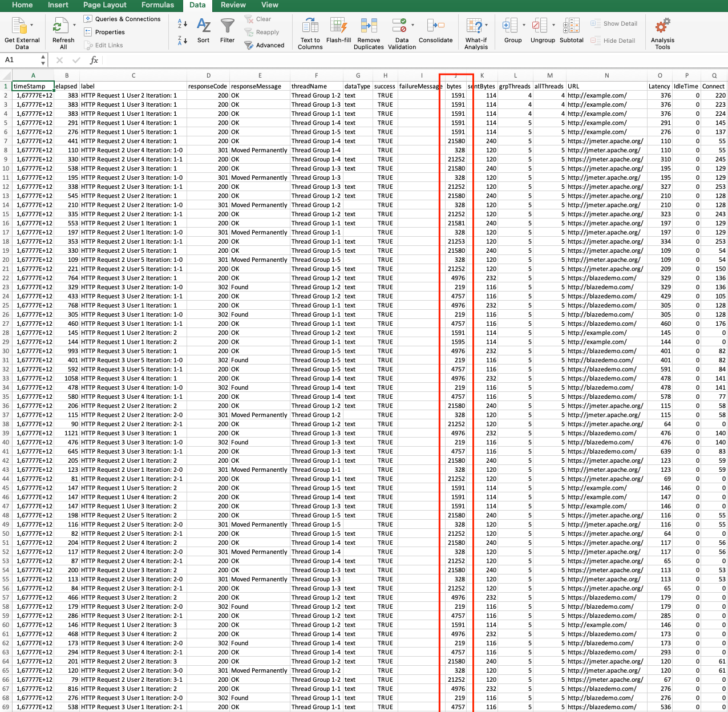Click Remove Duplicates
This screenshot has width=728, height=712.
pyautogui.click(x=369, y=34)
